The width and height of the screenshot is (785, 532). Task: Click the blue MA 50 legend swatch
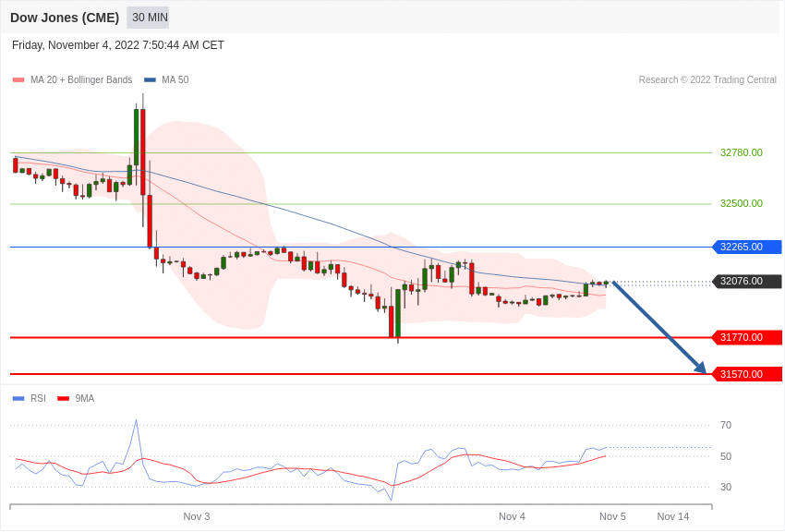click(x=150, y=79)
